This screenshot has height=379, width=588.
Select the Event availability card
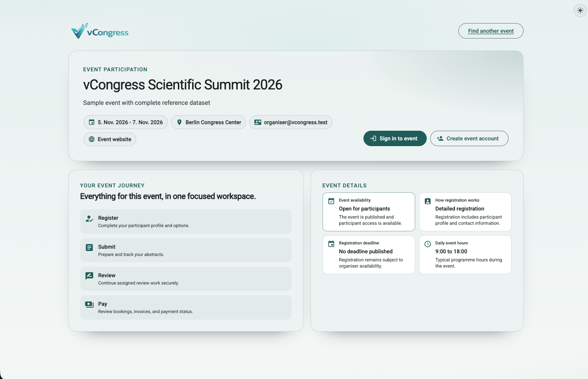pyautogui.click(x=369, y=212)
